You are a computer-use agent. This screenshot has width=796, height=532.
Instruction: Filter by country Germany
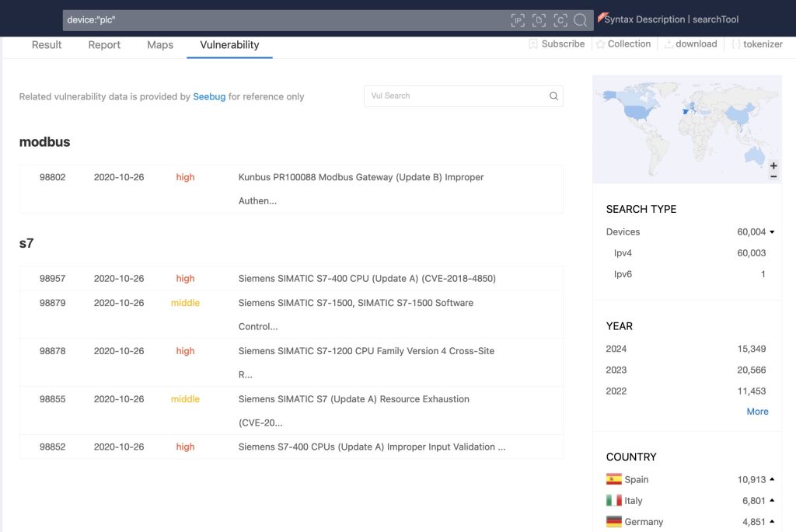(x=644, y=522)
